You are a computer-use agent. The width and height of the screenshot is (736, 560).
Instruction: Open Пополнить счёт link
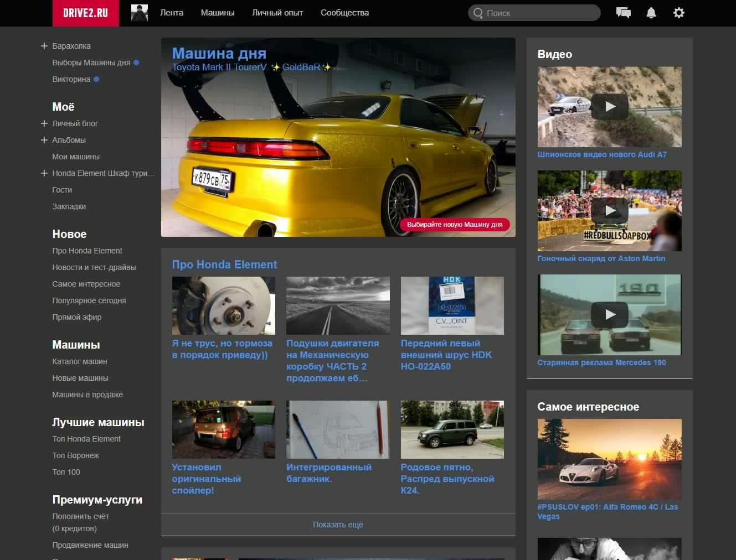click(x=81, y=516)
